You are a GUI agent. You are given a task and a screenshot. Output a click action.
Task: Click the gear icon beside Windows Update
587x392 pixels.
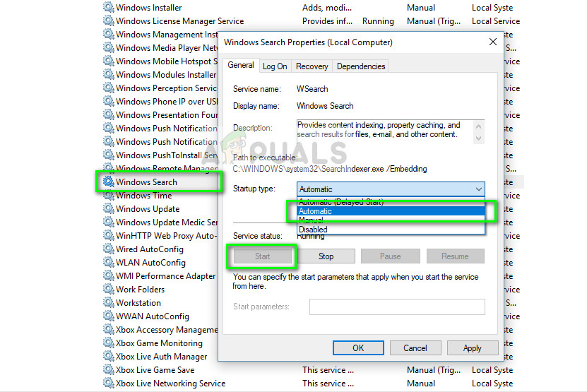[109, 208]
